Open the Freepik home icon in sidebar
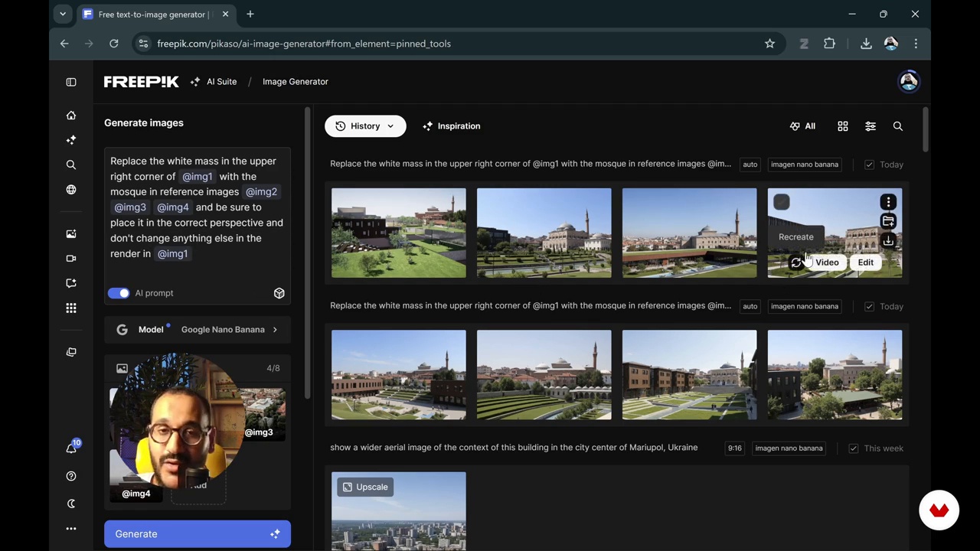The height and width of the screenshot is (551, 980). [x=71, y=116]
